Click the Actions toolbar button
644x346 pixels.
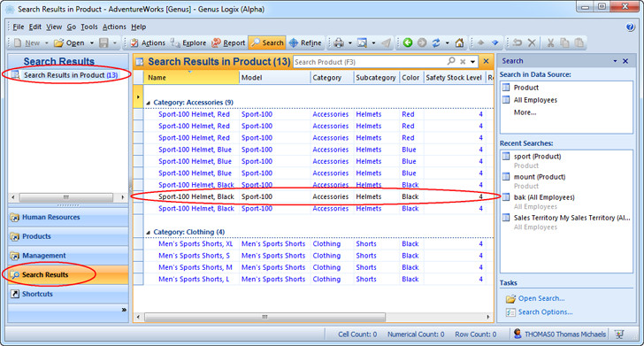pos(148,42)
